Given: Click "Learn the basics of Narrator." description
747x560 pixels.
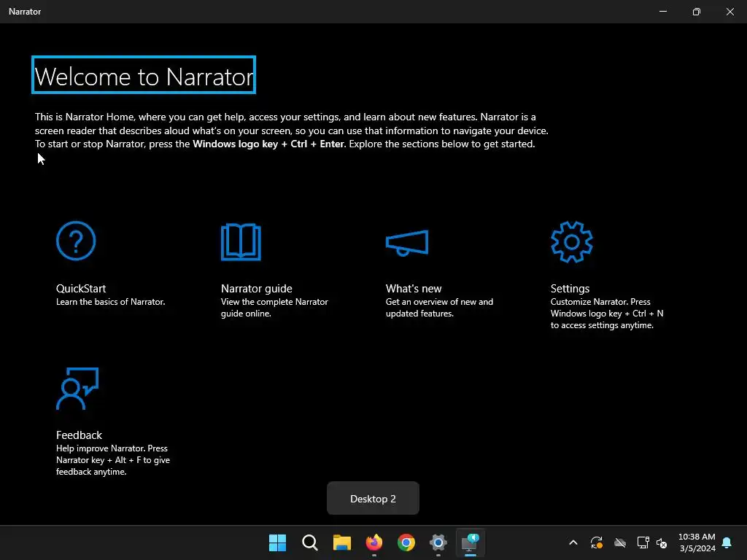Looking at the screenshot, I should tap(111, 302).
